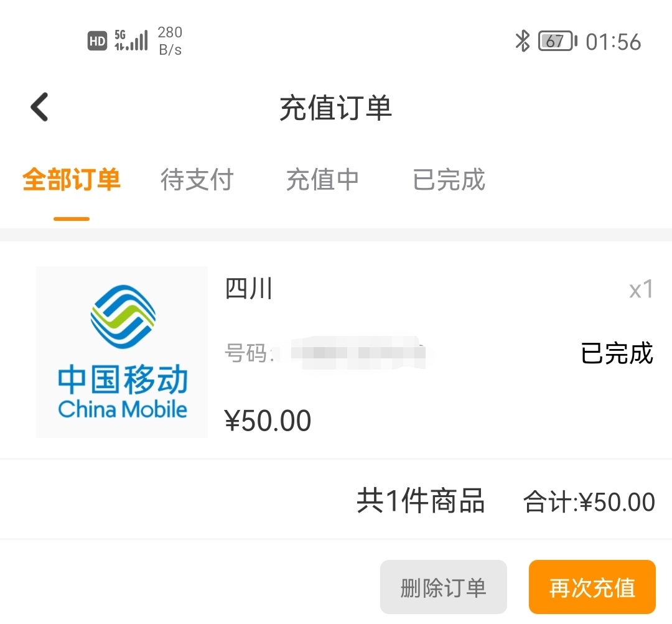Tap the Bluetooth icon in status bar
Image resolution: width=672 pixels, height=624 pixels.
[523, 41]
